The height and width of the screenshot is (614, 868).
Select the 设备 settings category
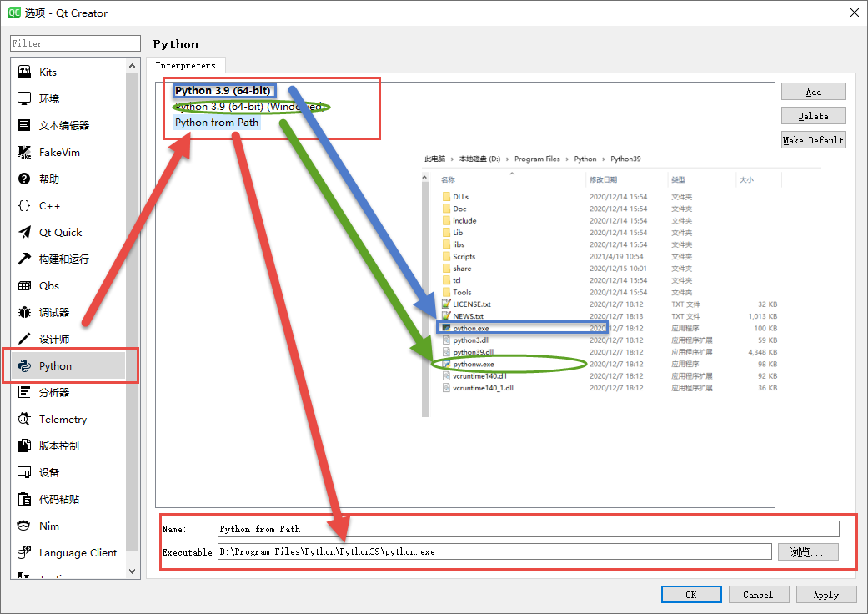[69, 472]
